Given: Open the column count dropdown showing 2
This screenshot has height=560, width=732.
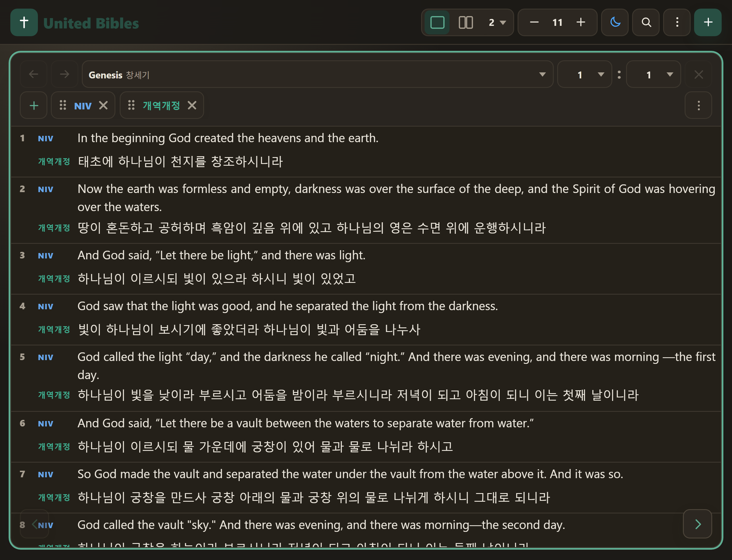Looking at the screenshot, I should tap(497, 22).
